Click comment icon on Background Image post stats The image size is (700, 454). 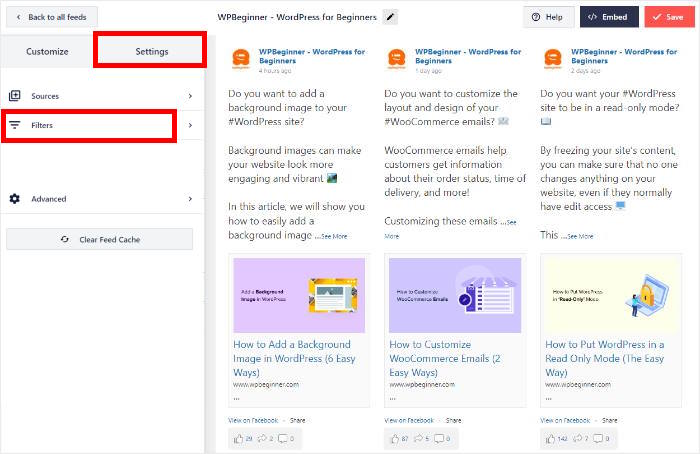coord(283,438)
